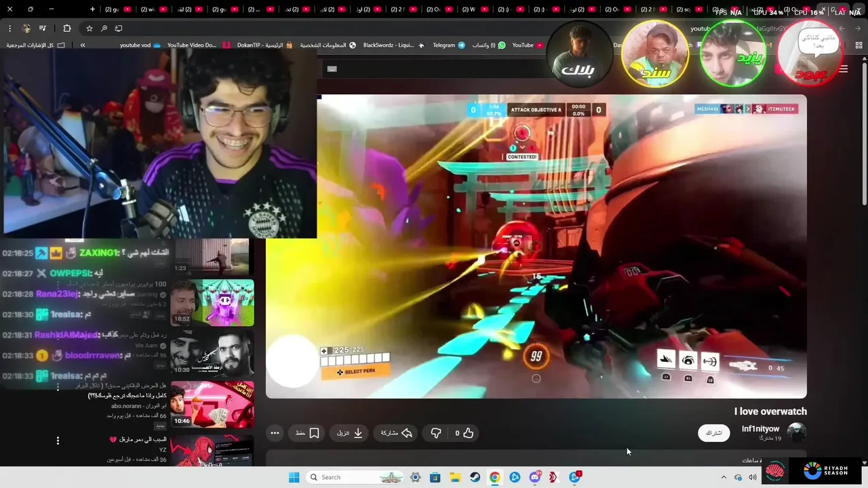This screenshot has height=488, width=868.
Task: Open the واتساب WhatsApp bookmark
Action: 488,45
